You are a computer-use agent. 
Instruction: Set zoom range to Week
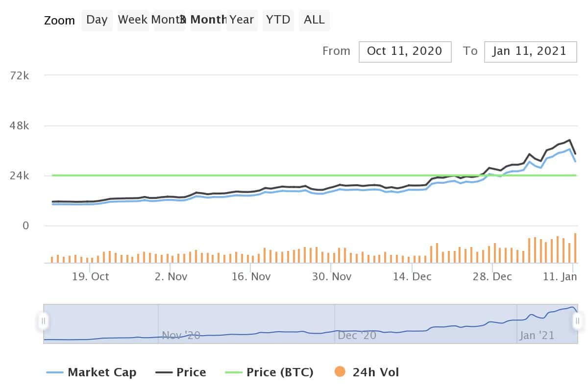[133, 20]
